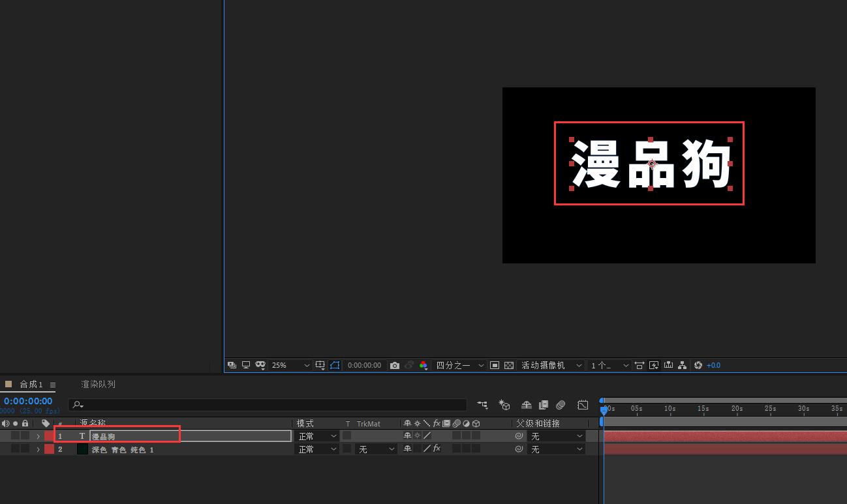The width and height of the screenshot is (847, 504).
Task: Open grid and guide options icon
Action: tap(320, 365)
